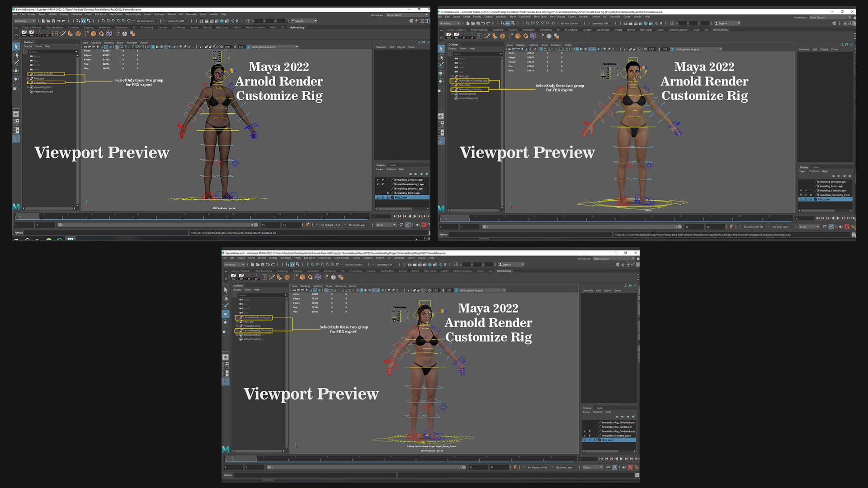The image size is (868, 488).
Task: Open Arnold menu in top-left Maya window
Action: (x=213, y=14)
